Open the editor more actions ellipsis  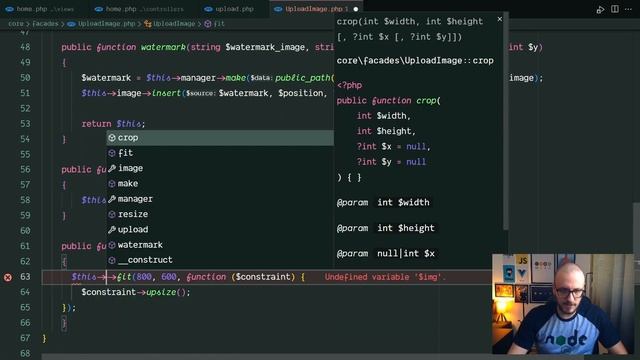[629, 9]
